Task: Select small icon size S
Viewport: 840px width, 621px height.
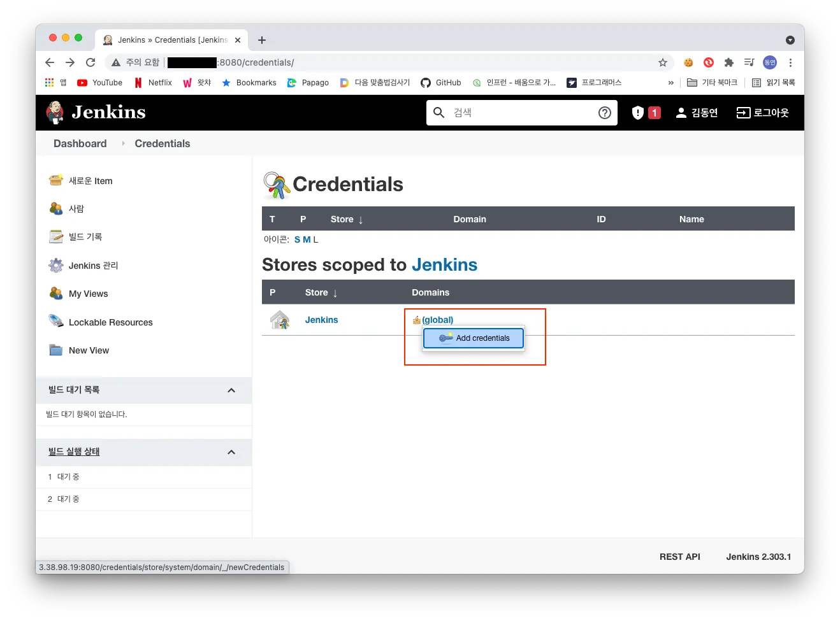Action: [x=297, y=239]
